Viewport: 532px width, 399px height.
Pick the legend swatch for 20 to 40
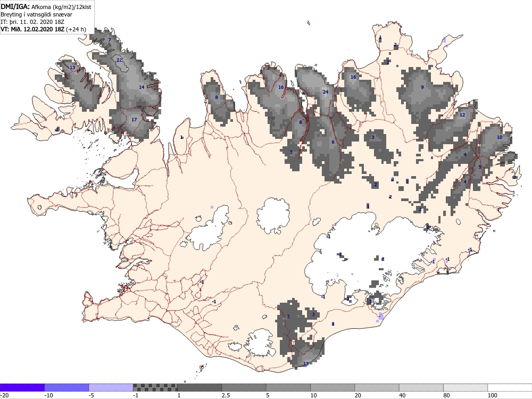377,387
